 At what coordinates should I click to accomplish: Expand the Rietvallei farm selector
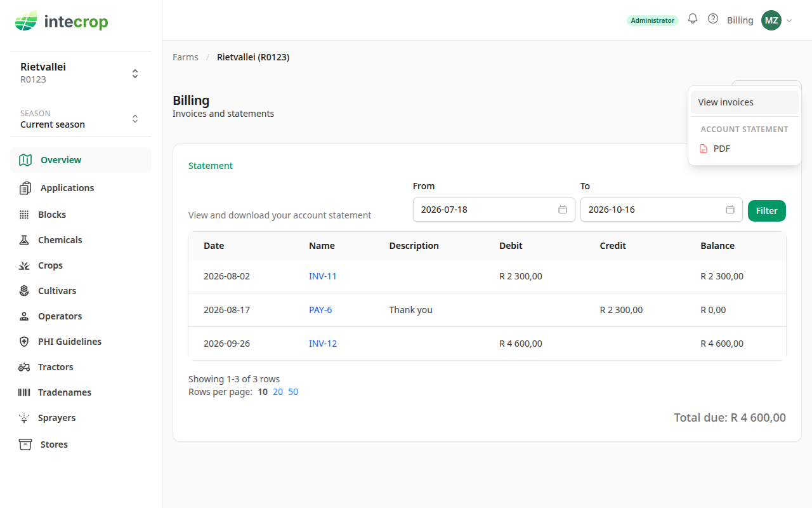[x=135, y=74]
